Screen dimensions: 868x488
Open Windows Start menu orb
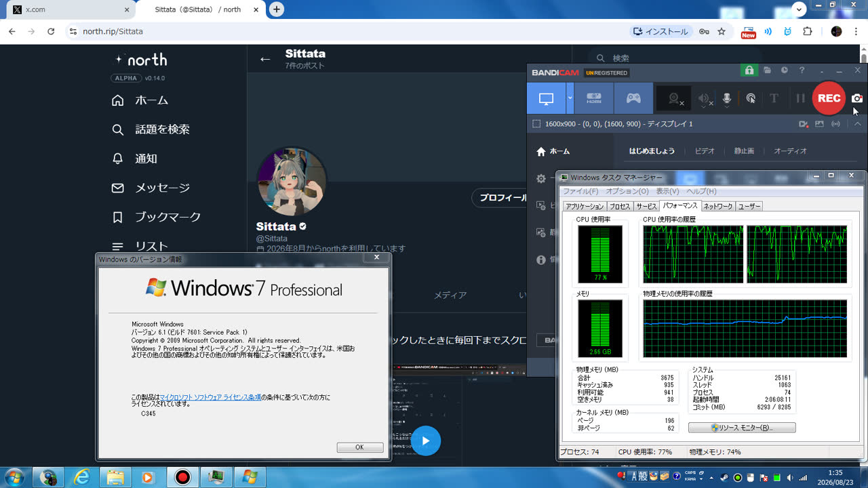click(x=14, y=476)
